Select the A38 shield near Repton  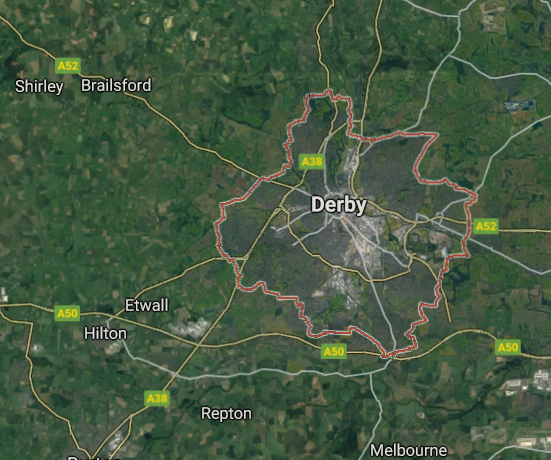point(157,398)
